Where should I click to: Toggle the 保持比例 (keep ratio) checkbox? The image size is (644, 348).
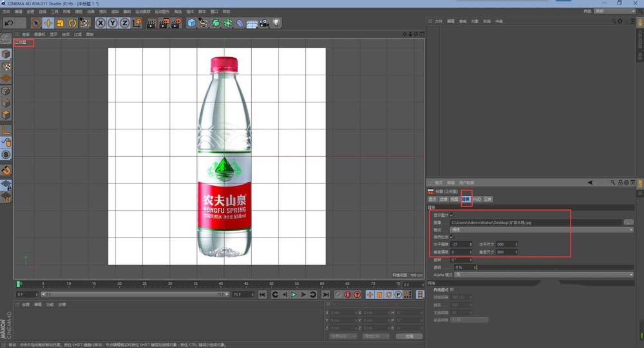pos(452,237)
